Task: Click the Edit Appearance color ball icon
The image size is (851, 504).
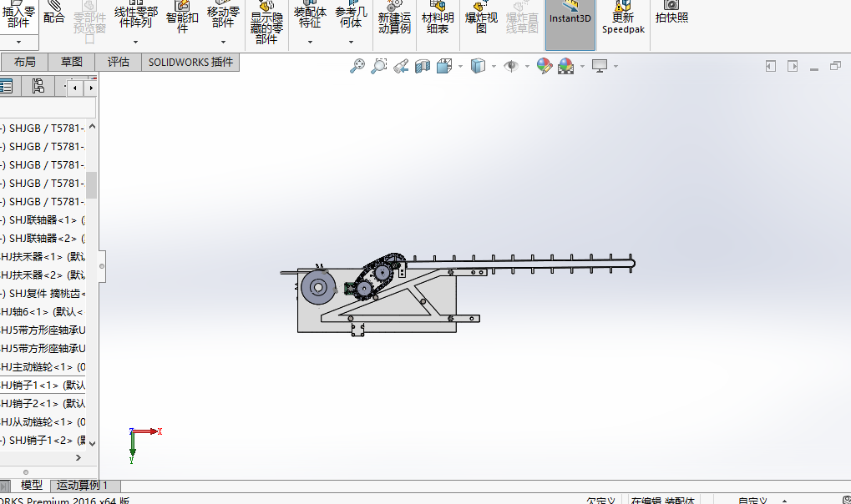Action: tap(544, 66)
